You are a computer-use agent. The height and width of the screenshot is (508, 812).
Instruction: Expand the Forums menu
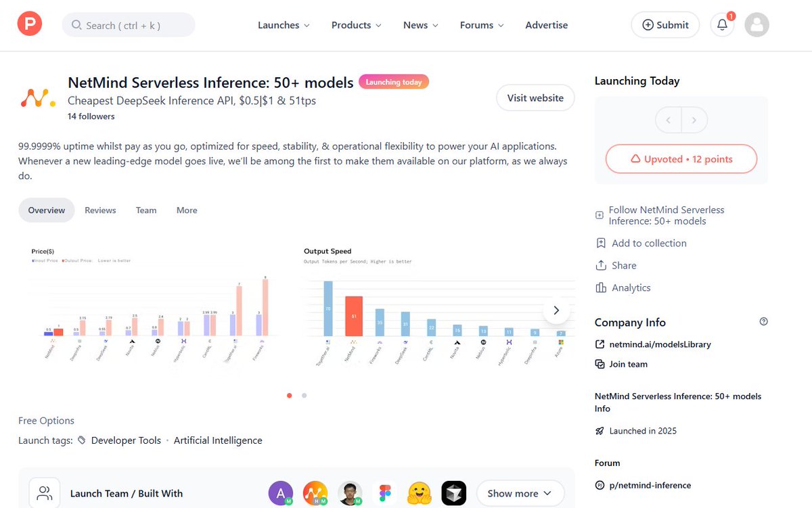pyautogui.click(x=482, y=25)
